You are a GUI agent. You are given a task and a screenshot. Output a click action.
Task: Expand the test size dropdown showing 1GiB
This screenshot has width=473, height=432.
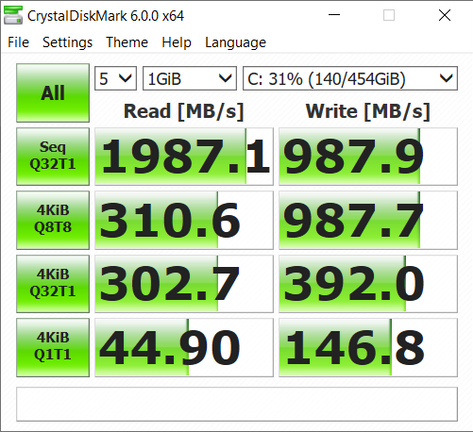click(x=190, y=79)
